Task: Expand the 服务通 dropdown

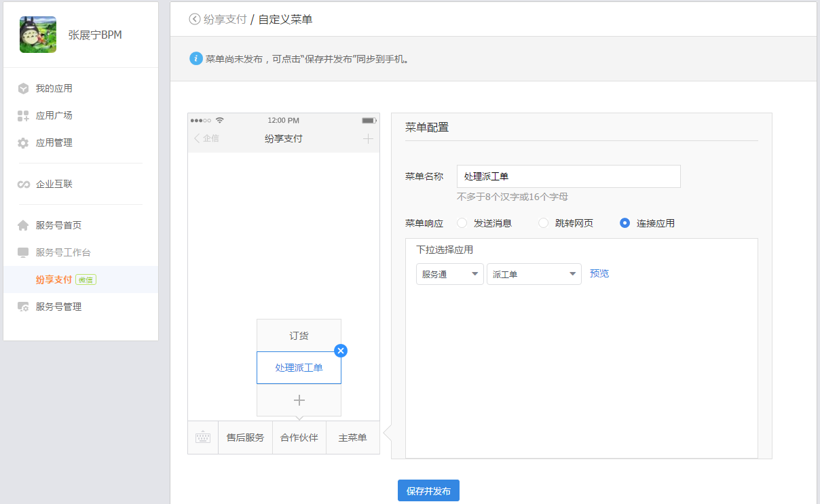Action: coord(449,274)
